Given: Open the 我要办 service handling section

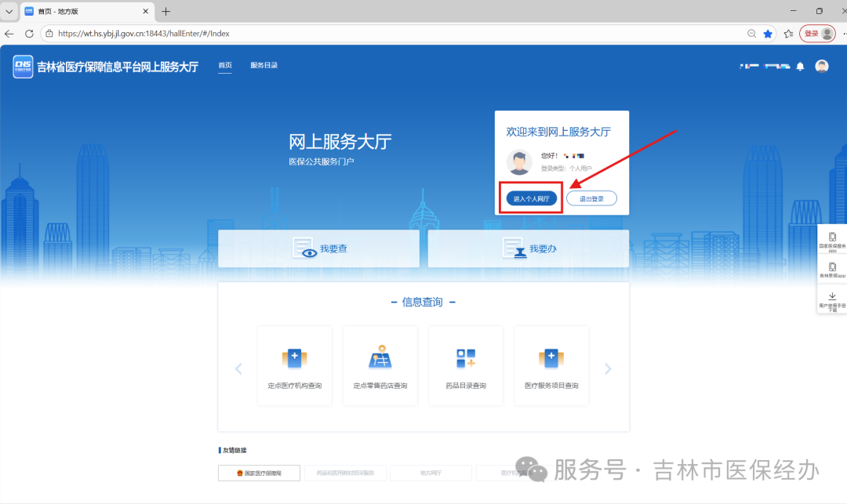Looking at the screenshot, I should [528, 248].
